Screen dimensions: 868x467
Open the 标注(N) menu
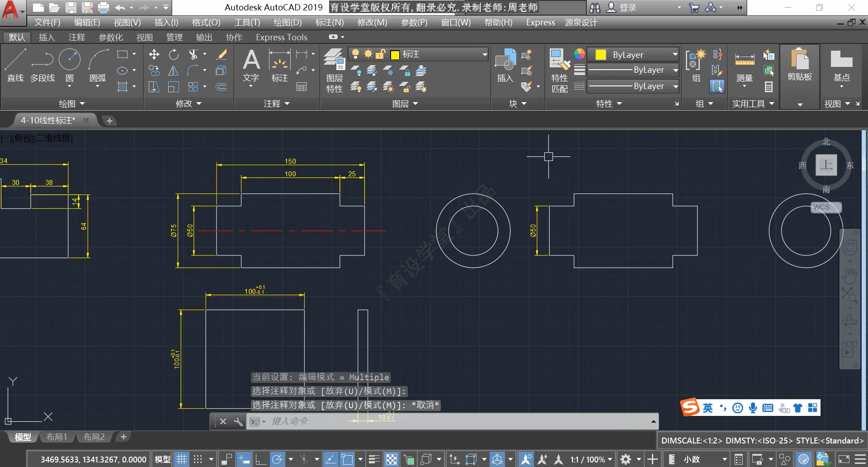[x=330, y=22]
